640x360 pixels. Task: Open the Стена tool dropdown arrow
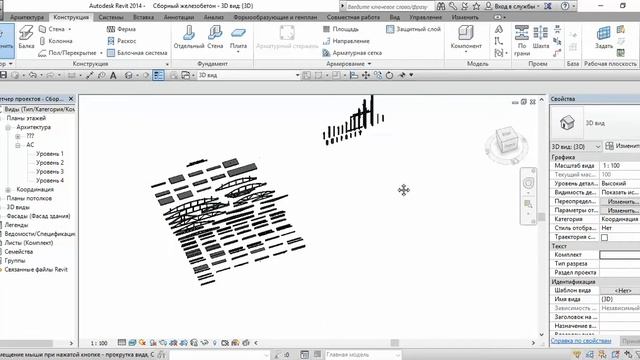[69, 29]
